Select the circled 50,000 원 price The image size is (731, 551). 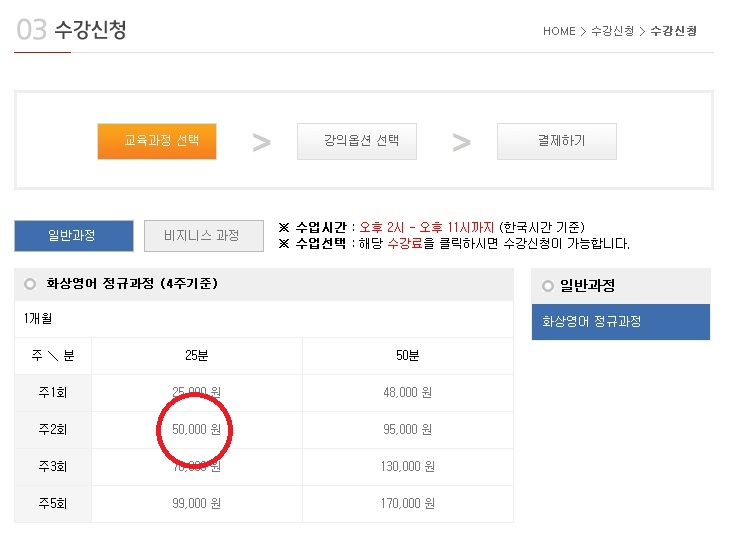coord(196,430)
